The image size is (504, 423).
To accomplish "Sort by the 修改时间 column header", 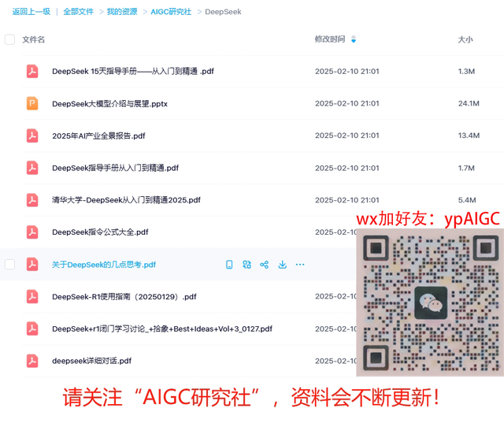I will pyautogui.click(x=330, y=39).
